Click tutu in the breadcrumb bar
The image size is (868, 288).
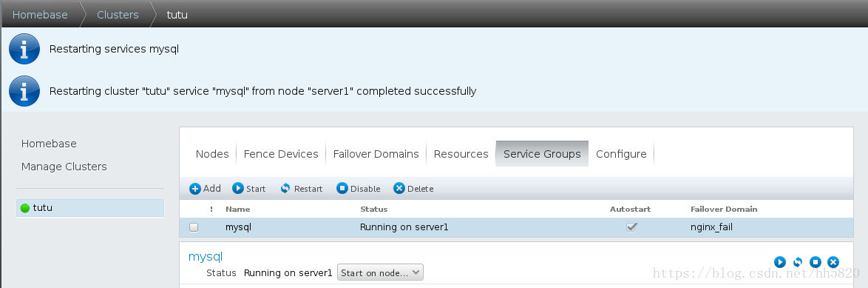click(x=177, y=14)
